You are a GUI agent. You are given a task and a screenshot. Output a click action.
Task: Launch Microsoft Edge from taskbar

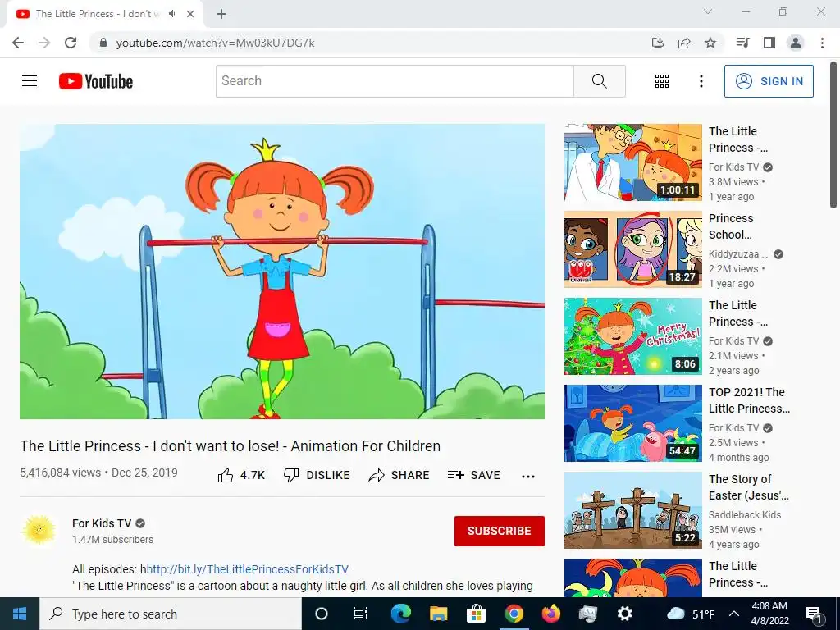(400, 614)
